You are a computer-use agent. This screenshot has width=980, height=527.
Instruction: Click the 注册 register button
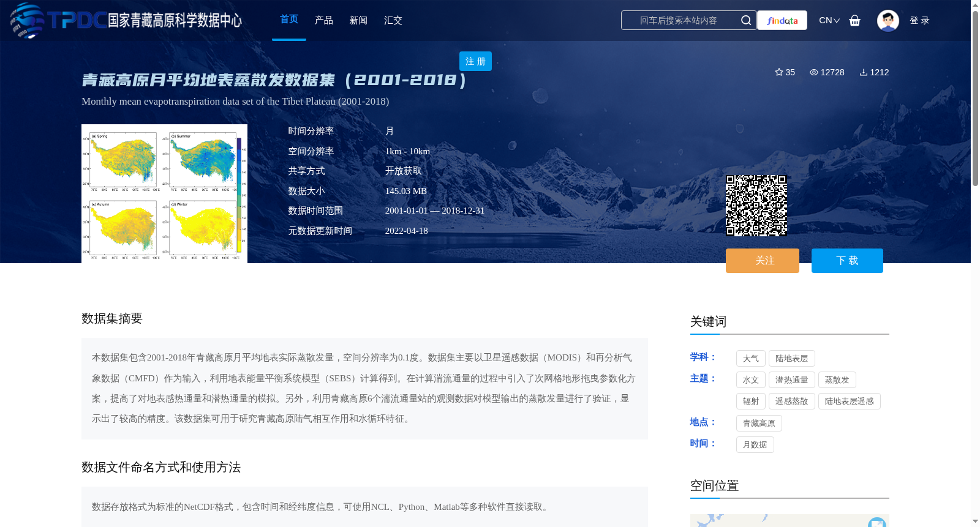[x=475, y=61]
